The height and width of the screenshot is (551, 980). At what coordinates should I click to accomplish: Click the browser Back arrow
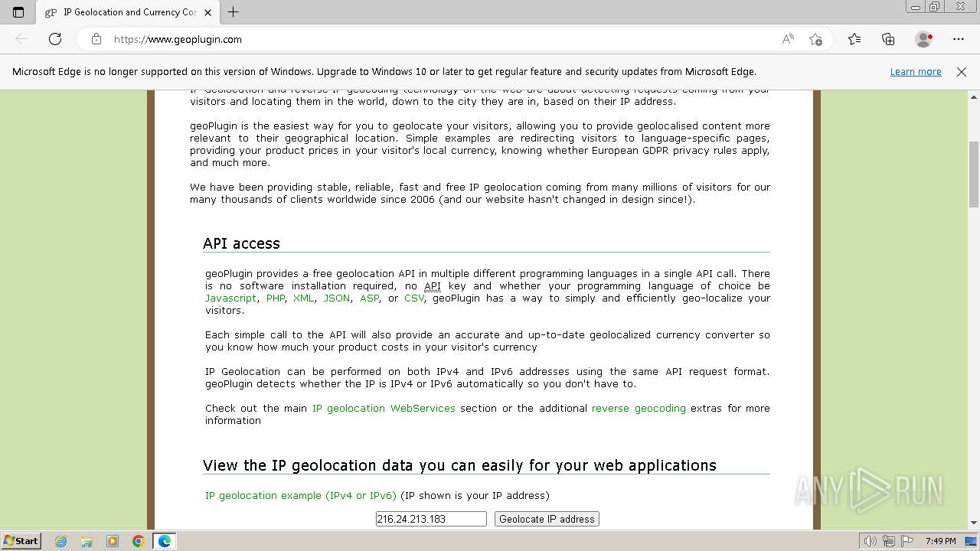[21, 39]
